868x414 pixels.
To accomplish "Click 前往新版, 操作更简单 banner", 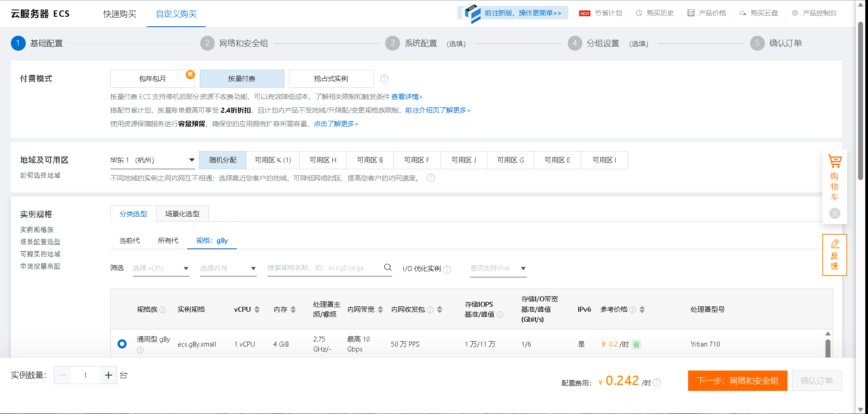I will click(x=513, y=13).
